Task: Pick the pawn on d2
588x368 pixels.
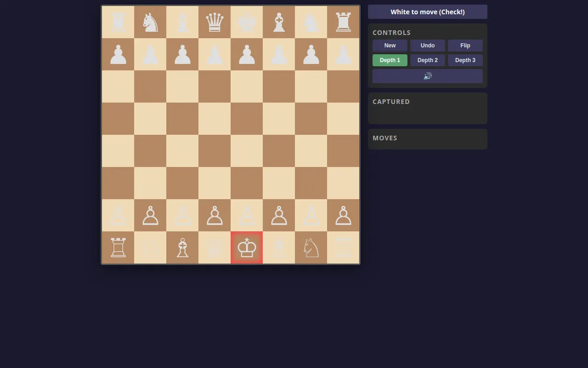Action: point(215,215)
